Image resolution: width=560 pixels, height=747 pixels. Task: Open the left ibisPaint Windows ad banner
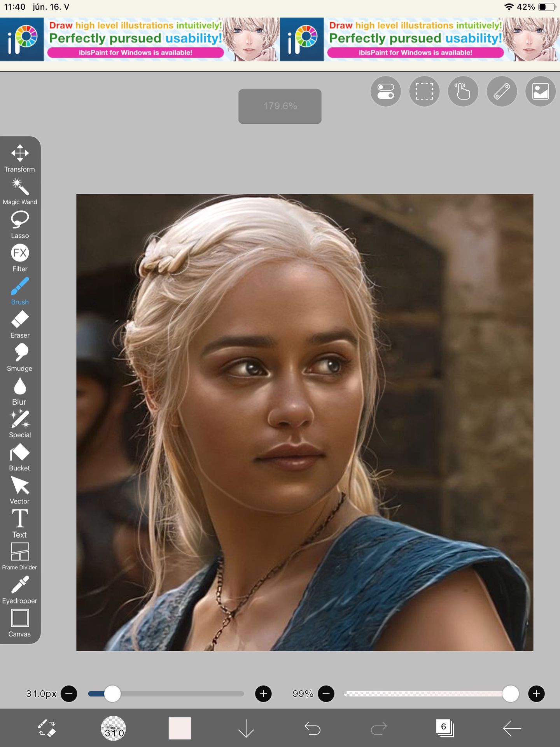click(140, 39)
